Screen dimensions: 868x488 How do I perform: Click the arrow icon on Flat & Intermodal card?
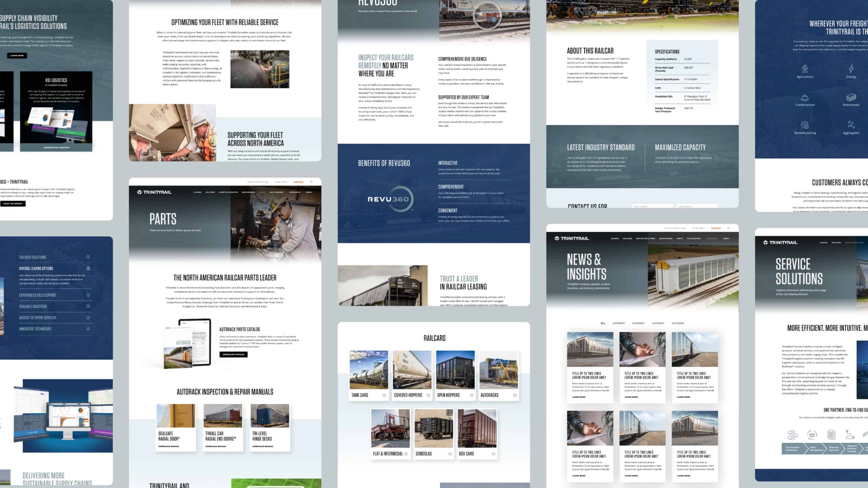pyautogui.click(x=406, y=454)
